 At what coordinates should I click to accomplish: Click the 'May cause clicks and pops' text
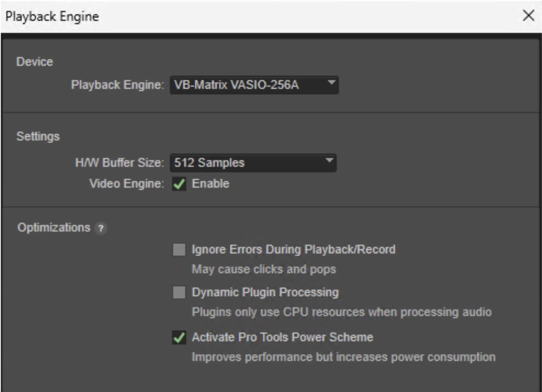click(x=264, y=269)
